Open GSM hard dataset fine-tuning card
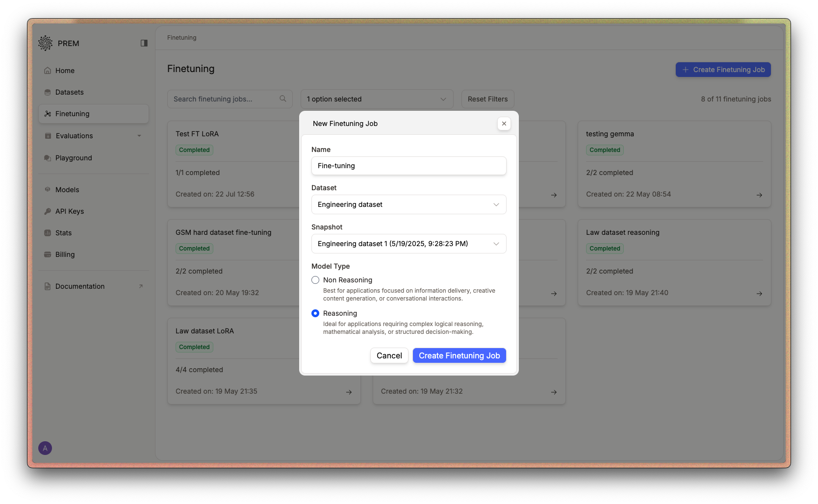Screen dimensions: 818x504 click(233, 263)
